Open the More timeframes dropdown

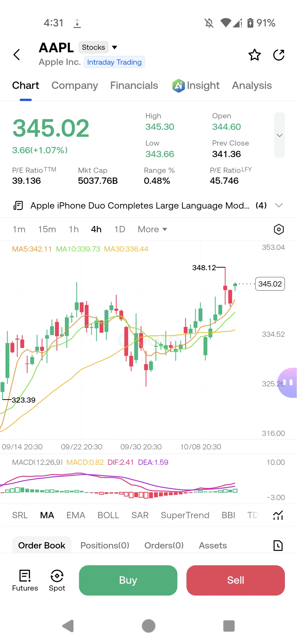coord(152,229)
